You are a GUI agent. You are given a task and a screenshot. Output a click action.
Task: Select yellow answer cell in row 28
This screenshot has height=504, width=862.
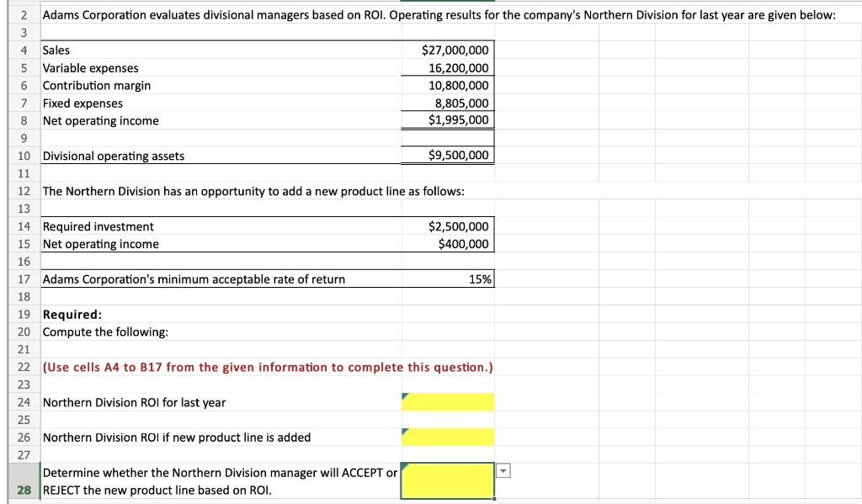coord(447,480)
